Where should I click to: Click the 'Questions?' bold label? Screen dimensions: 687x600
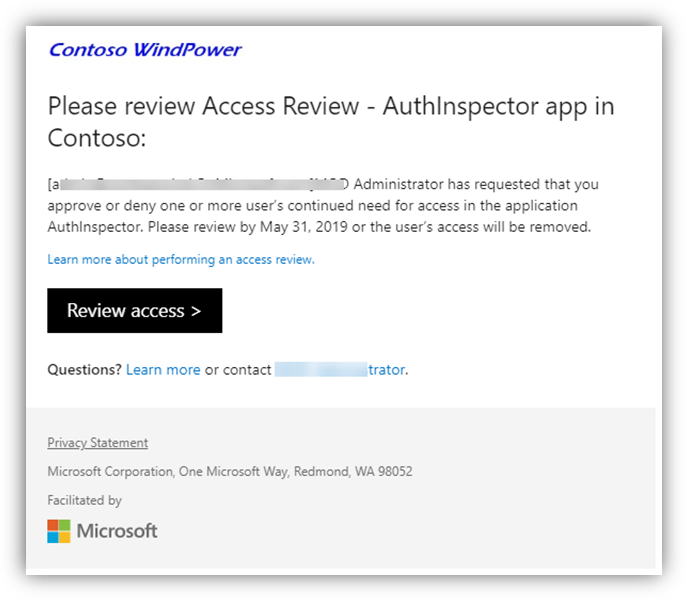[84, 369]
